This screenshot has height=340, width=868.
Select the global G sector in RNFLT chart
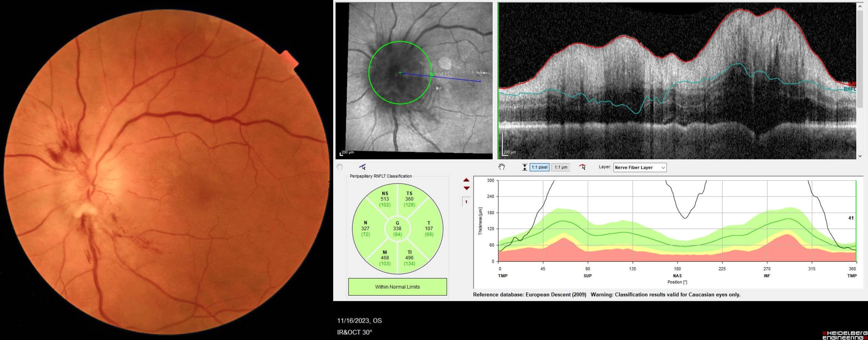click(397, 229)
